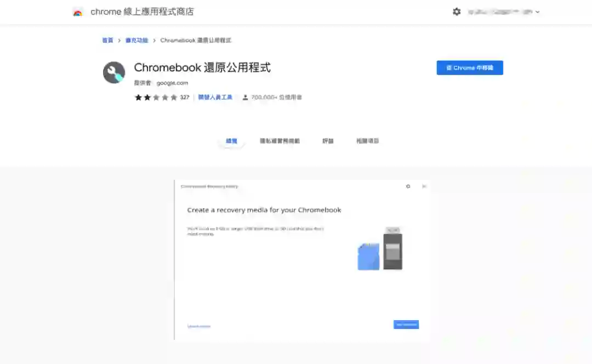Click the gear icon inside the preview screenshot

408,186
